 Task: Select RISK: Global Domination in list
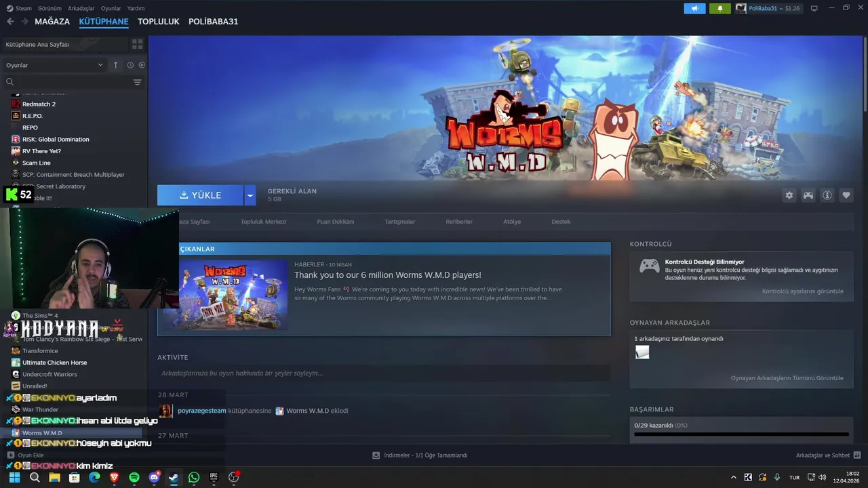56,139
